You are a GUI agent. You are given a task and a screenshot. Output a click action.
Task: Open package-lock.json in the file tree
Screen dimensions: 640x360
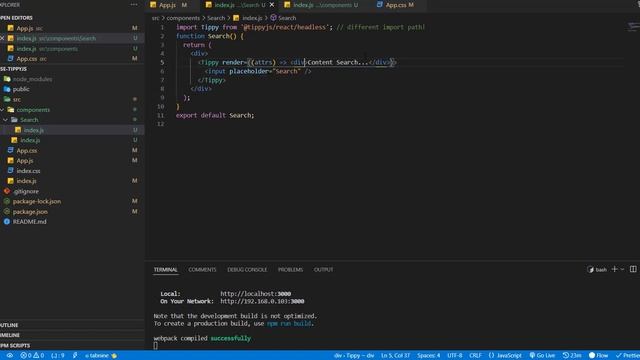(37, 201)
